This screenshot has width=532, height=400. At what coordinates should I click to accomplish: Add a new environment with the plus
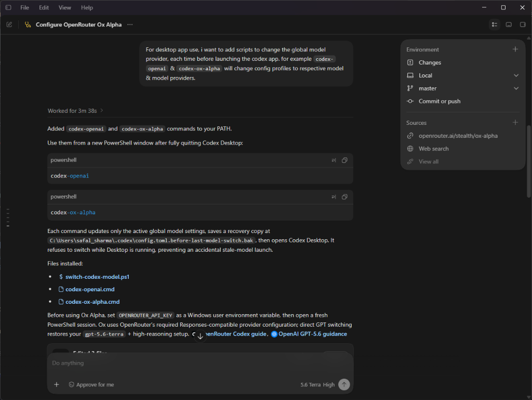[515, 49]
